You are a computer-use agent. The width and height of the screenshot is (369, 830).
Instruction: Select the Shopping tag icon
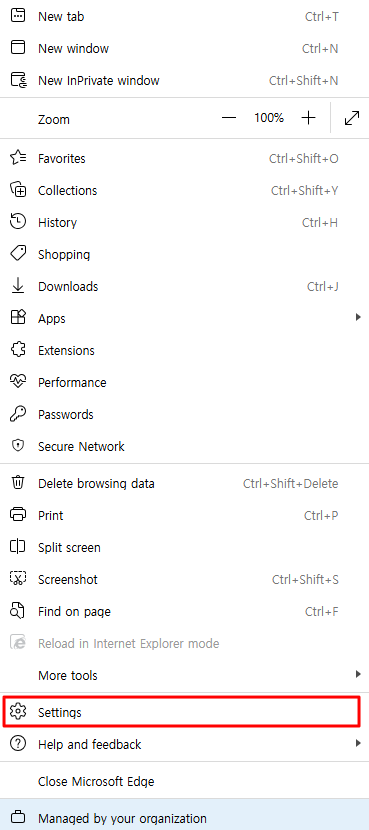[18, 254]
